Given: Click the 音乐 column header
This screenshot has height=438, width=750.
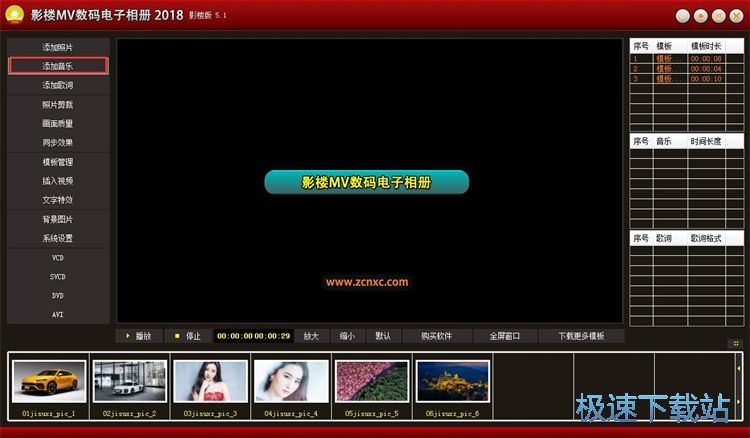Looking at the screenshot, I should coord(670,141).
